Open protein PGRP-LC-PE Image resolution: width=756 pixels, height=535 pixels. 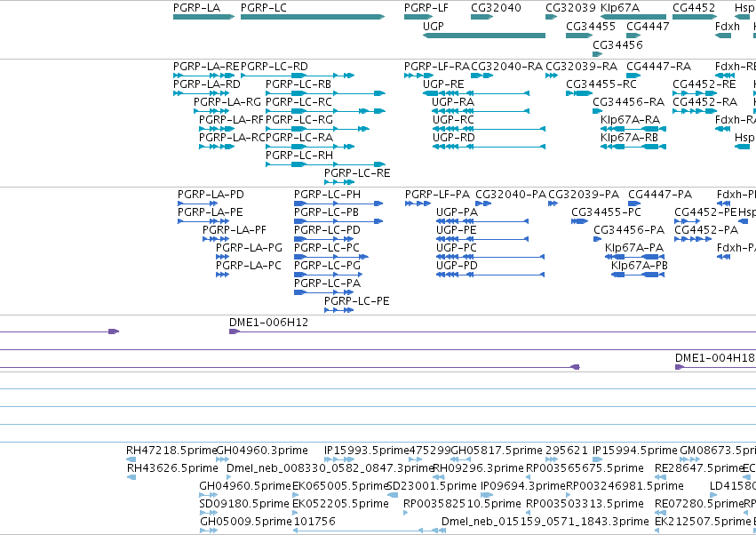pos(339,310)
